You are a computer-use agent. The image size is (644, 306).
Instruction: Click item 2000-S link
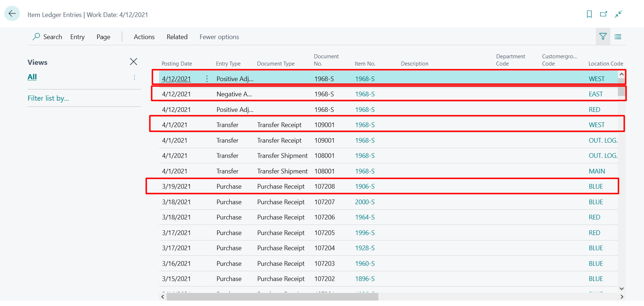(365, 202)
